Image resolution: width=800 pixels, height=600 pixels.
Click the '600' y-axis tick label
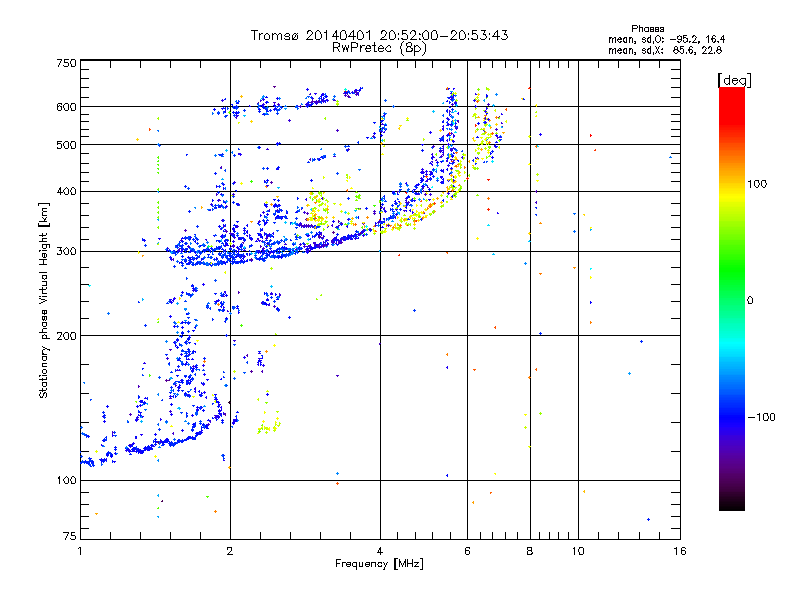coord(66,107)
